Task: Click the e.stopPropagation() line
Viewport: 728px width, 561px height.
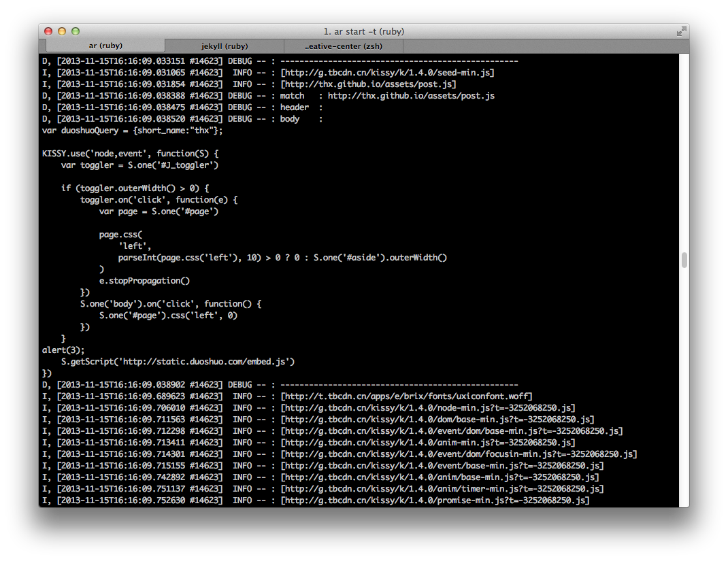Action: [x=144, y=281]
